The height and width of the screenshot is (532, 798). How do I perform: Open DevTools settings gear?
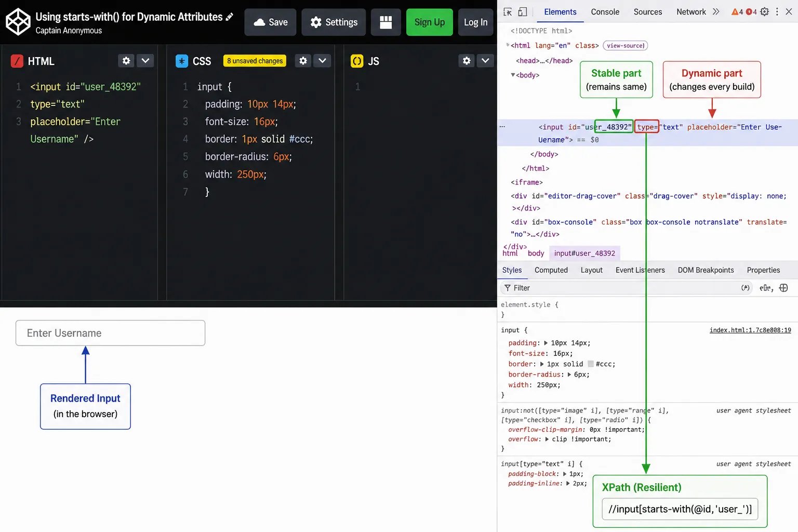click(764, 11)
